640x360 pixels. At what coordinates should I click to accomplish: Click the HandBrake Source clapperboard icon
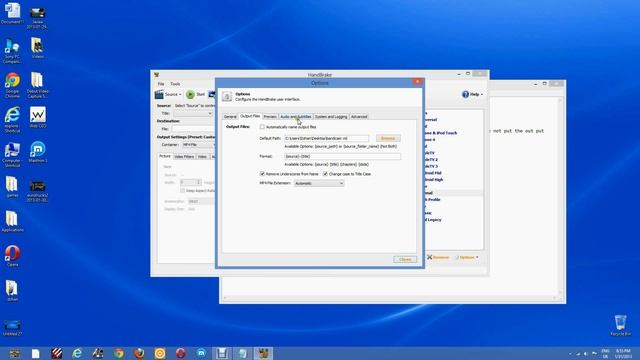click(x=159, y=94)
